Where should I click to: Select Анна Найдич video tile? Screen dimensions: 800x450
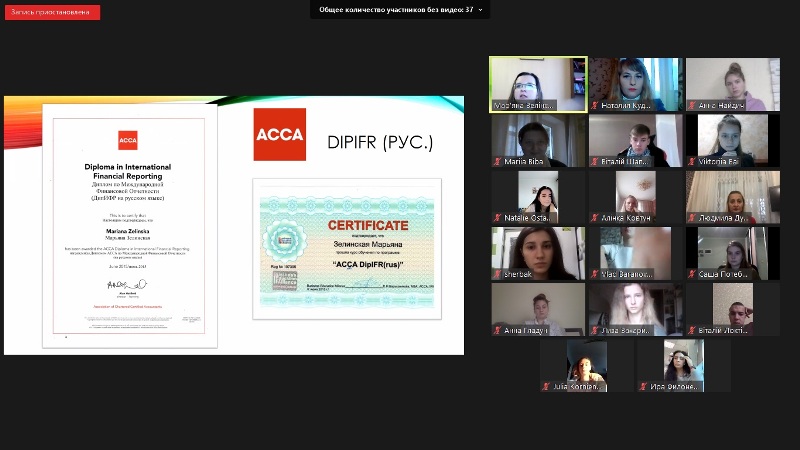tap(733, 84)
